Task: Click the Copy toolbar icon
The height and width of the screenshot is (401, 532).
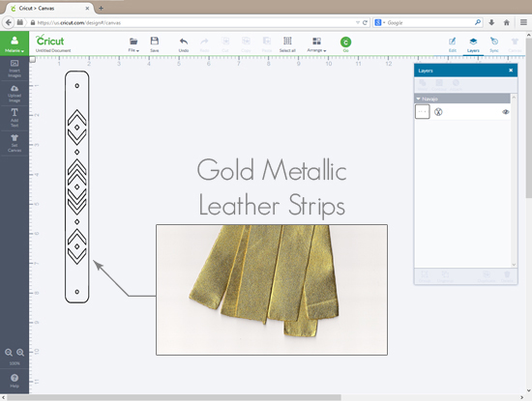Action: pos(246,44)
